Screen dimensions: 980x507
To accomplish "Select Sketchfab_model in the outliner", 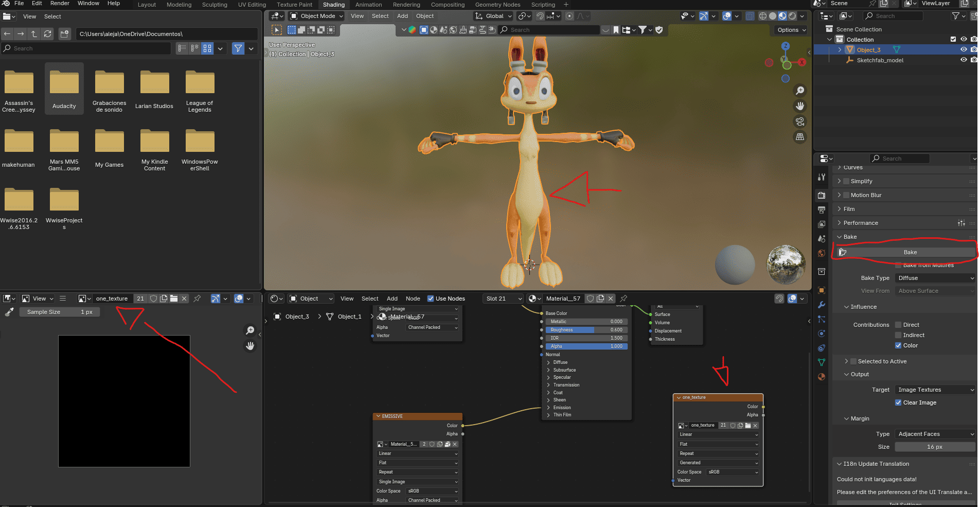I will click(x=880, y=60).
